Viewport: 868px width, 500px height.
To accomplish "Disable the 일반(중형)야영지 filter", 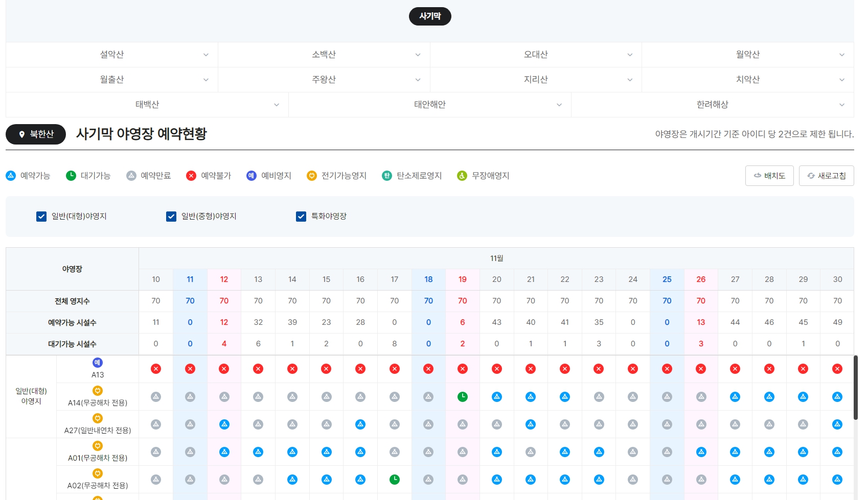I will pos(171,216).
